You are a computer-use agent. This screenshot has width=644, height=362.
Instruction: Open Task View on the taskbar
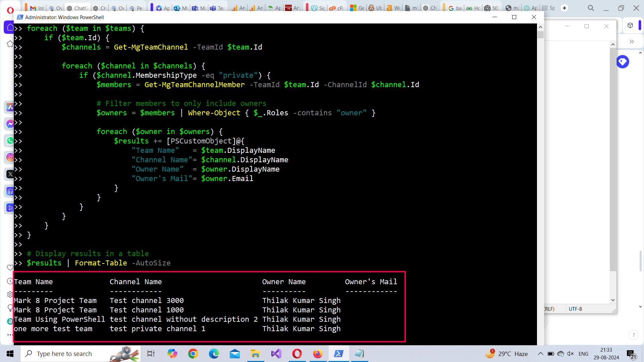(151, 354)
